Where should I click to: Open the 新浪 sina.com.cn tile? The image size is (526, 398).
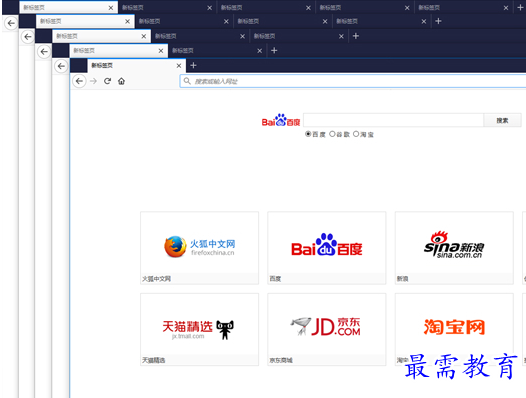(x=454, y=248)
